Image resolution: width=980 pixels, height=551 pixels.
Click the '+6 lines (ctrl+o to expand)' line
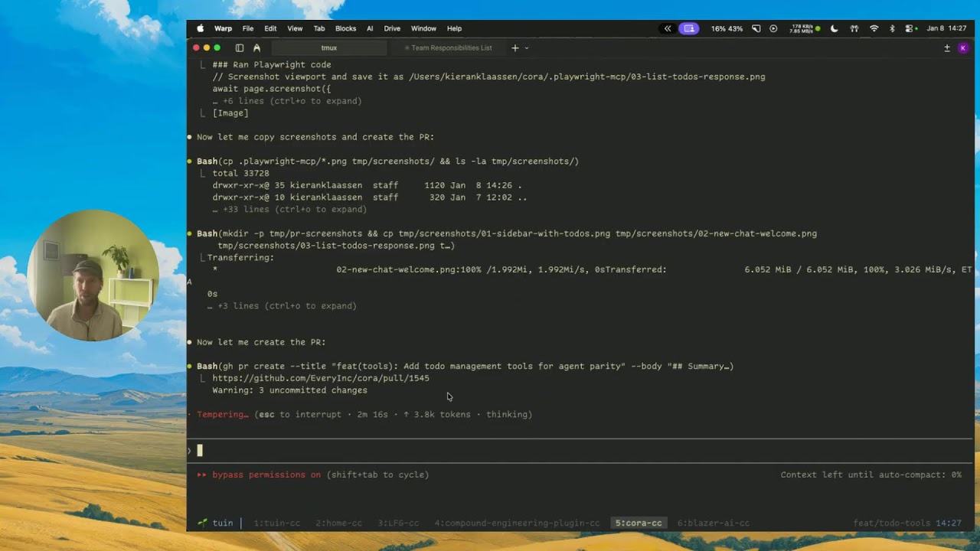tap(287, 101)
